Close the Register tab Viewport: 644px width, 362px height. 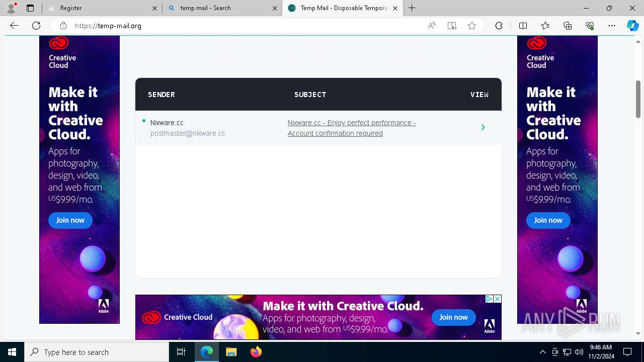(x=154, y=8)
